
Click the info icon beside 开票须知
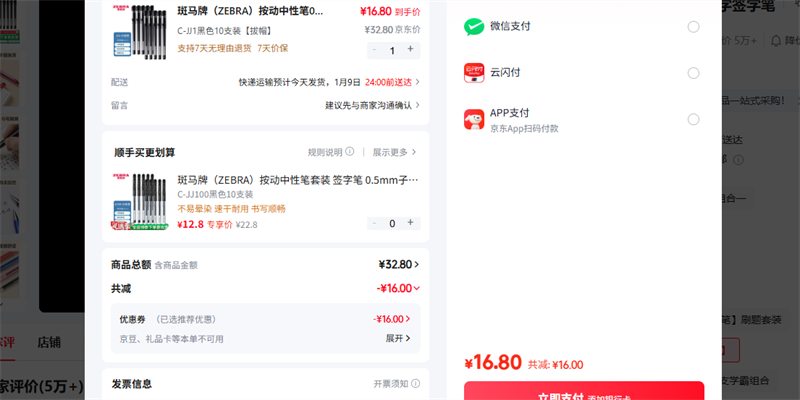(x=415, y=383)
